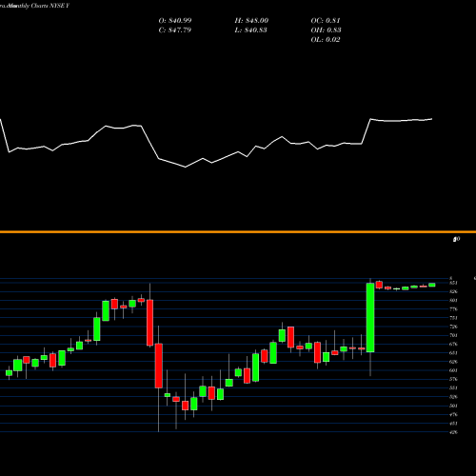Screen dimensions: 476x476
Task: Click the 'OL: 0.02' value
Action: point(326,40)
